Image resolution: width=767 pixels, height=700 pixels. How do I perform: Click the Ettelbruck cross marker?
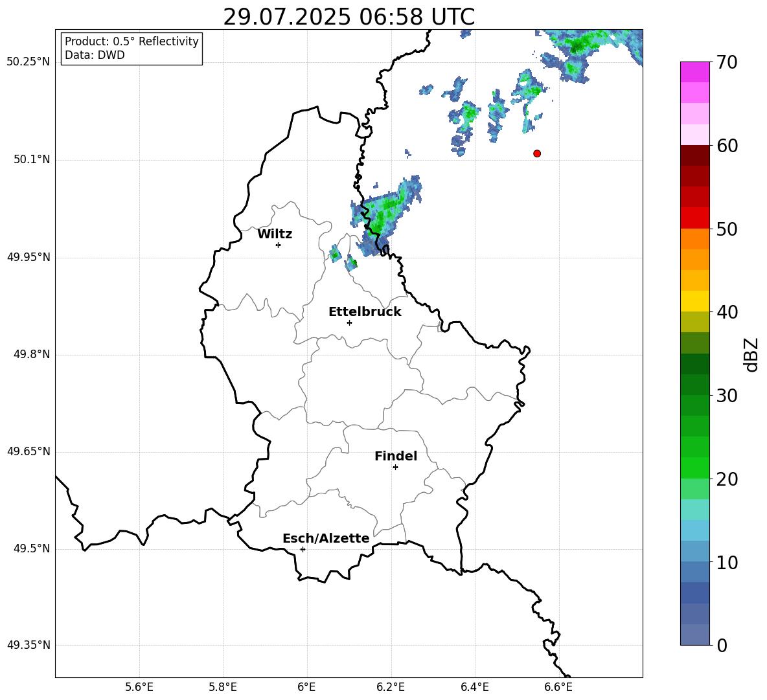click(349, 322)
